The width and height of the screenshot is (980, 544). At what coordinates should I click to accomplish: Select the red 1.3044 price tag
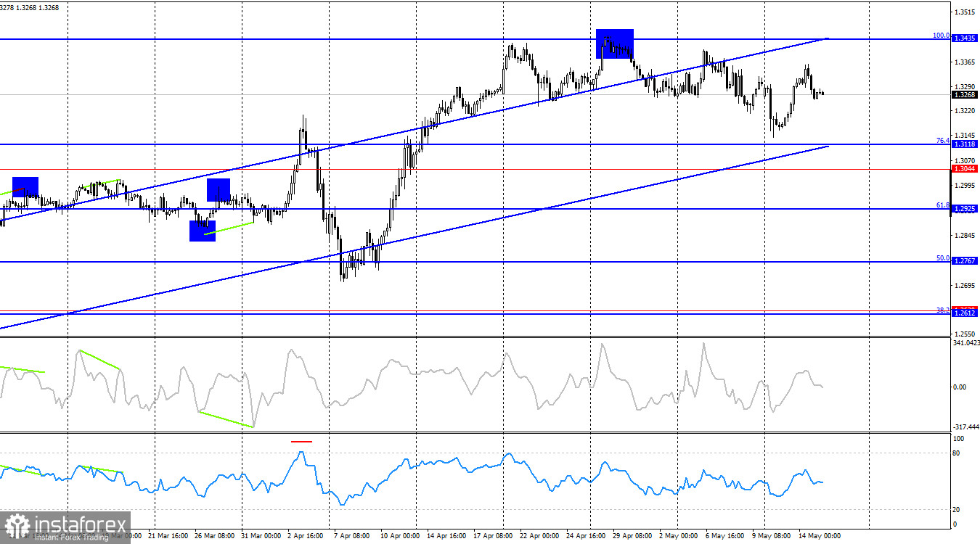coord(964,169)
